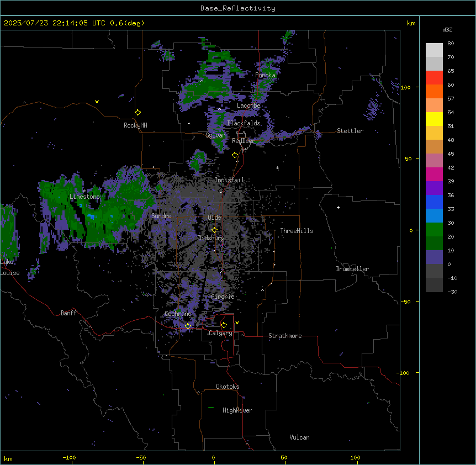Click the Drumheller label
The height and width of the screenshot is (465, 476).
point(352,269)
